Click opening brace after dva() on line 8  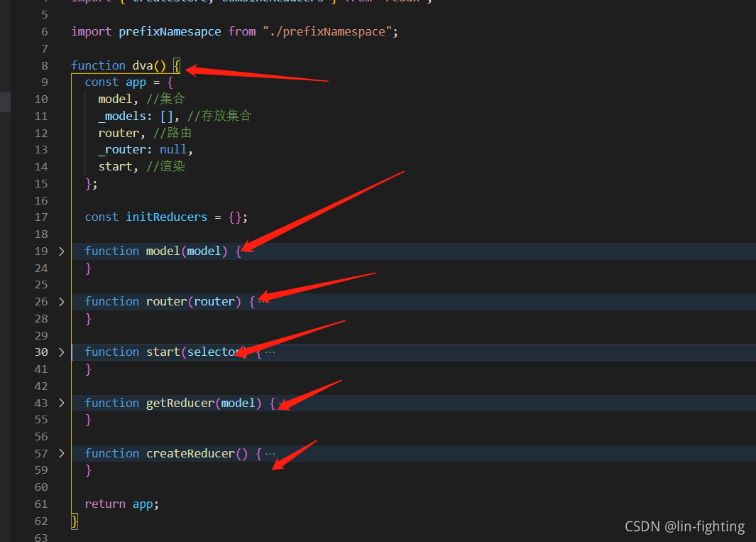click(177, 65)
